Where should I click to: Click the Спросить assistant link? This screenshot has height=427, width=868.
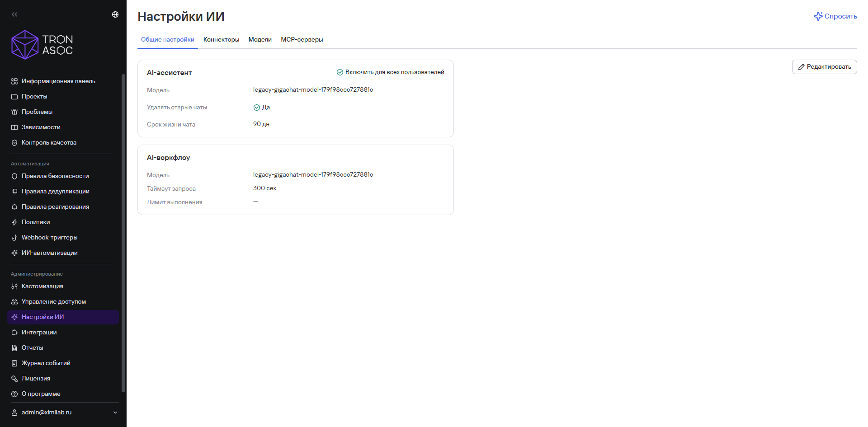(x=835, y=16)
